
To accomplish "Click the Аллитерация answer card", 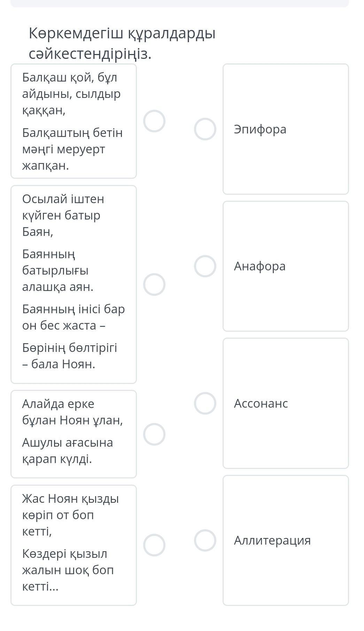I will coord(286,540).
